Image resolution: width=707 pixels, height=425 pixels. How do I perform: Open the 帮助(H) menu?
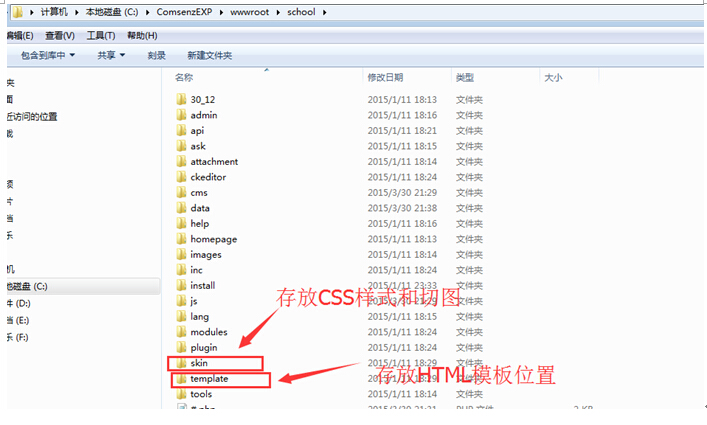pyautogui.click(x=142, y=36)
